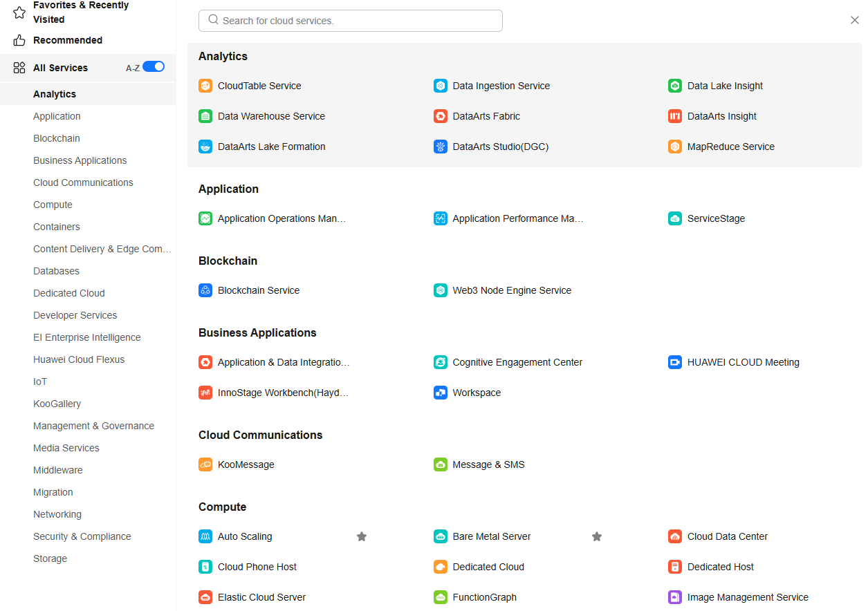The height and width of the screenshot is (611, 868).
Task: Click the Application Operations Management icon
Action: point(205,218)
